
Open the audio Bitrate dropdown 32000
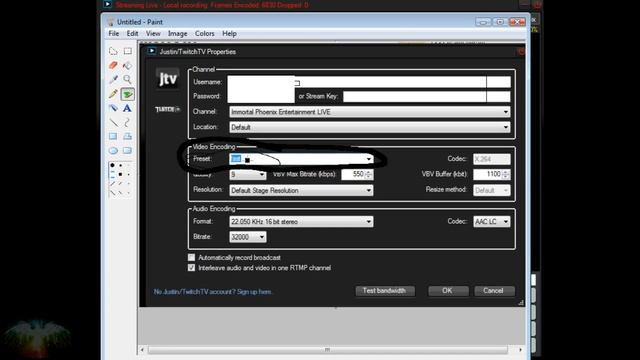click(x=248, y=237)
